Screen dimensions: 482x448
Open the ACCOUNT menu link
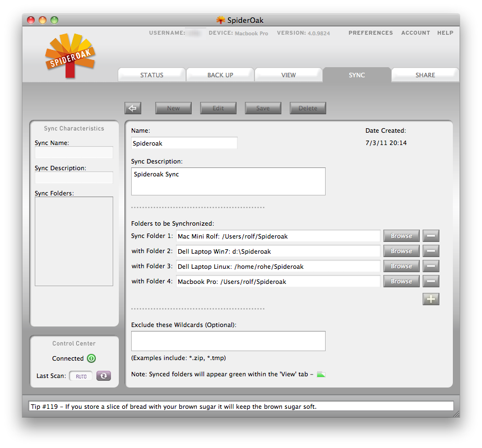[415, 33]
